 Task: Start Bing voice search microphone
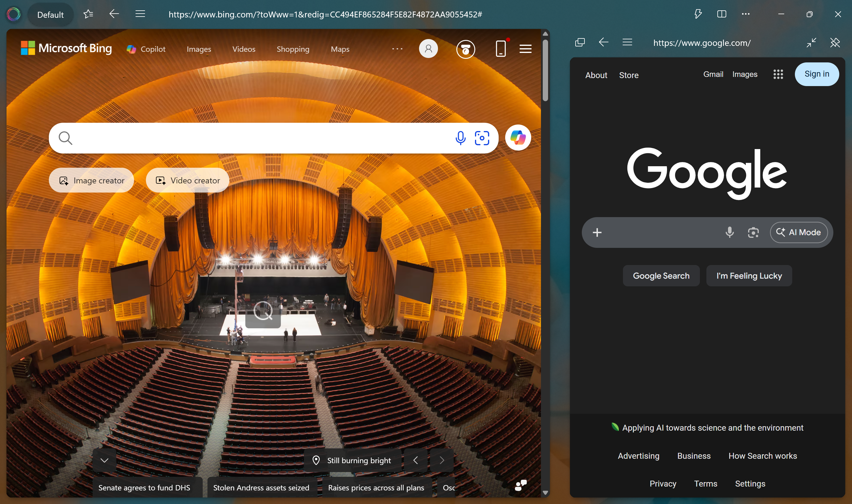click(460, 138)
